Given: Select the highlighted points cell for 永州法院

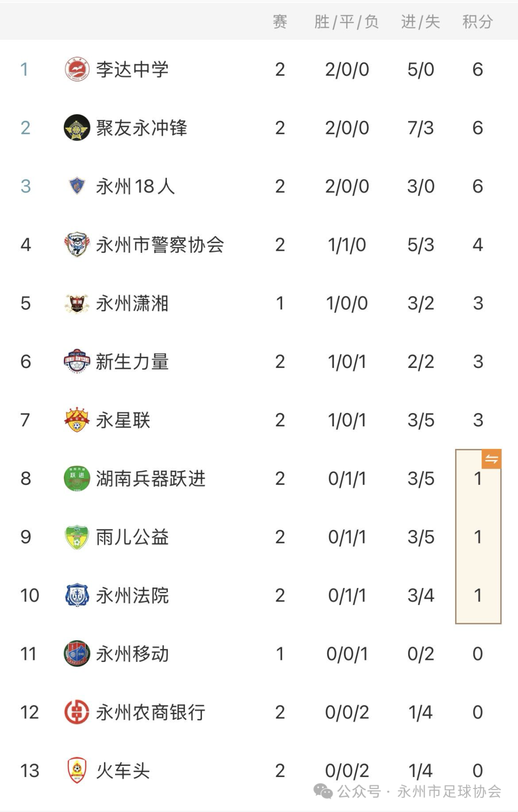Looking at the screenshot, I should [x=478, y=595].
